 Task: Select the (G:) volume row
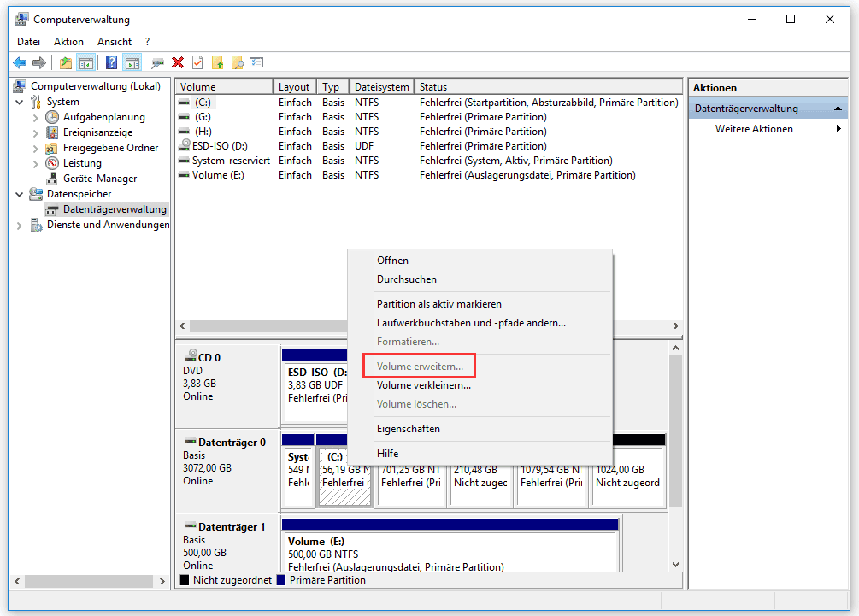[x=429, y=117]
